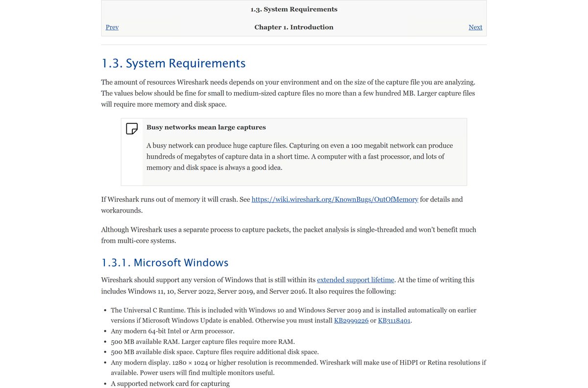Screen dimensions: 588x388
Task: Open the KB3118401 update link
Action: click(x=394, y=321)
